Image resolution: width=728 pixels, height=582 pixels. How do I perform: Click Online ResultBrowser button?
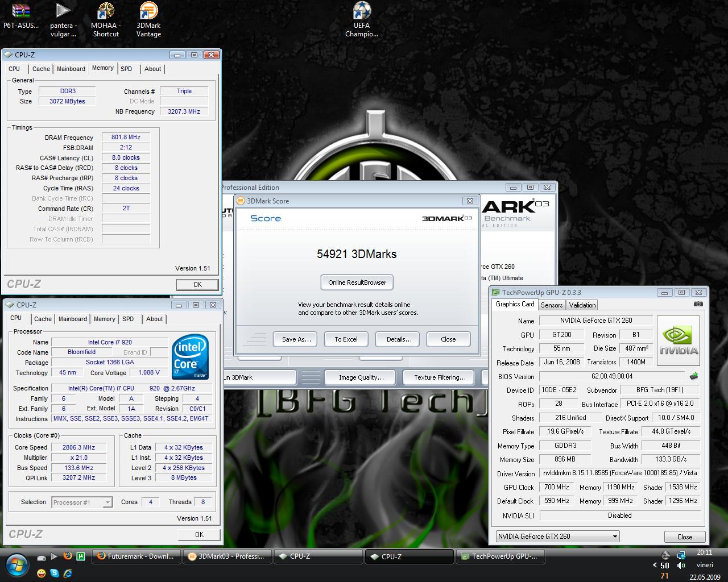[357, 282]
